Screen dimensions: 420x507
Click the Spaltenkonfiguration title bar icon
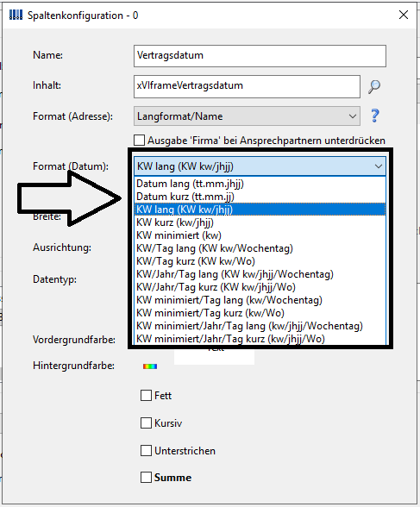pos(16,15)
